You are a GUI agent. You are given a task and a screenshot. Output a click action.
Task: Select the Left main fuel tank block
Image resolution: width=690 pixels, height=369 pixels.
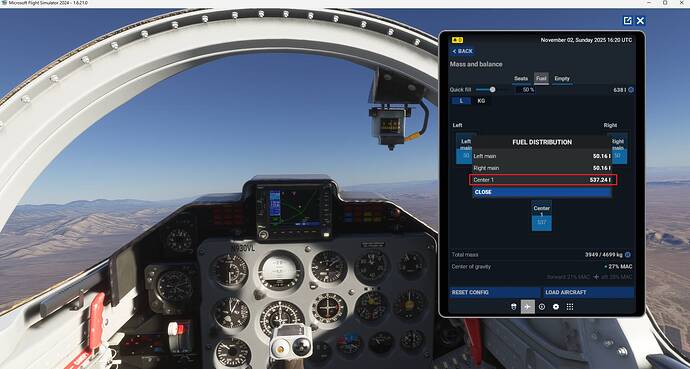coord(465,149)
